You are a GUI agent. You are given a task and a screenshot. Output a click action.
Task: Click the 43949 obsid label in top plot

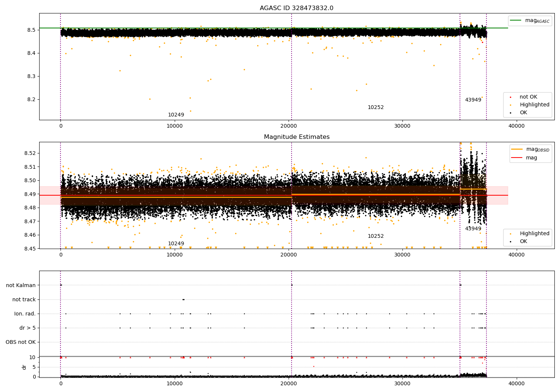473,100
